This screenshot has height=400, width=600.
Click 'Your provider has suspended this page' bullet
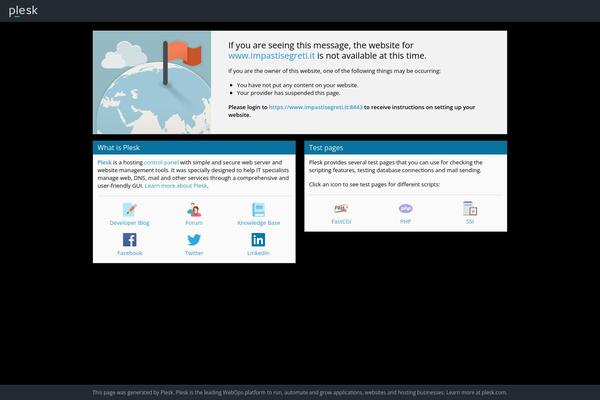pyautogui.click(x=288, y=93)
